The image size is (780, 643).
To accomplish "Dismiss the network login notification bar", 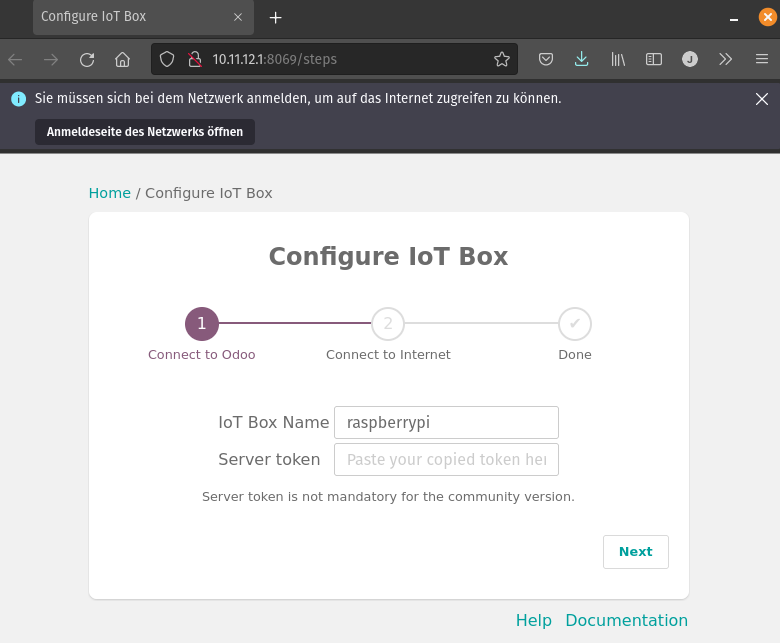I will (762, 98).
